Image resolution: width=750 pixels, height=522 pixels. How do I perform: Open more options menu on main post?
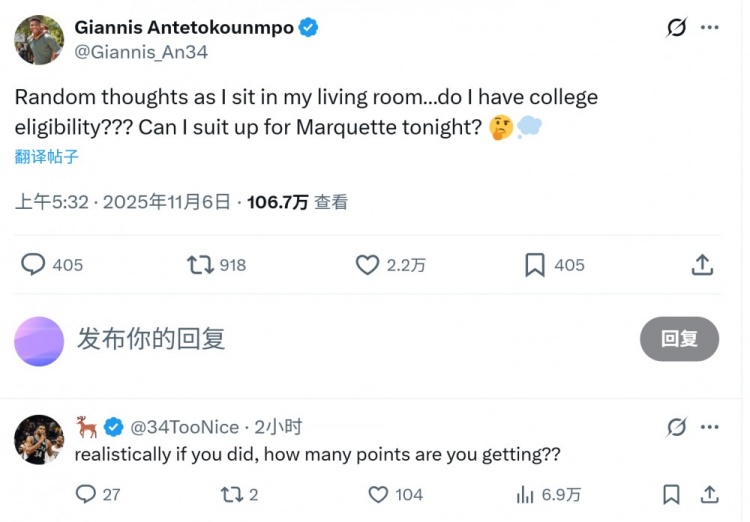[x=710, y=28]
